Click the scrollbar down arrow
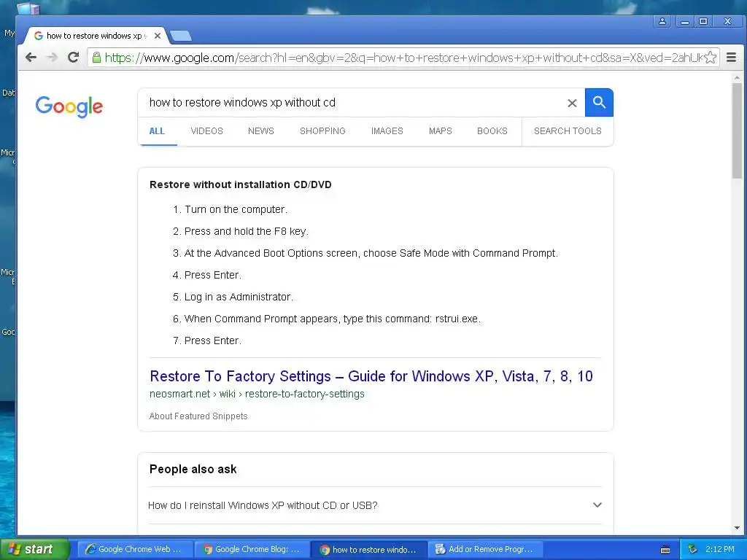 tap(737, 528)
